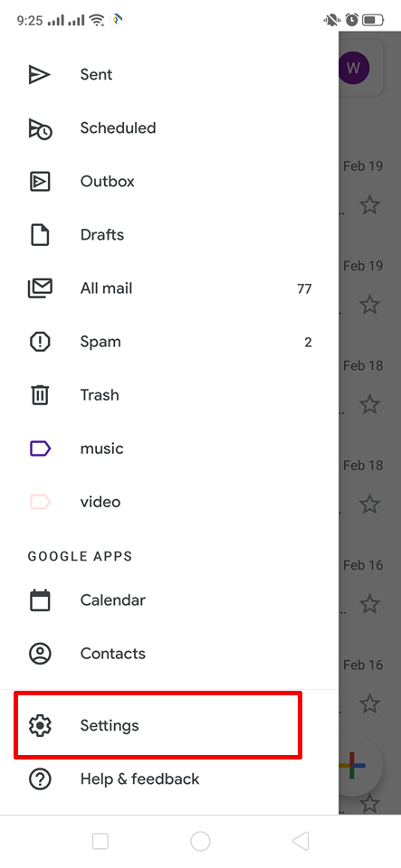Tap the Scheduled clock-send icon
401x868 pixels.
click(40, 128)
